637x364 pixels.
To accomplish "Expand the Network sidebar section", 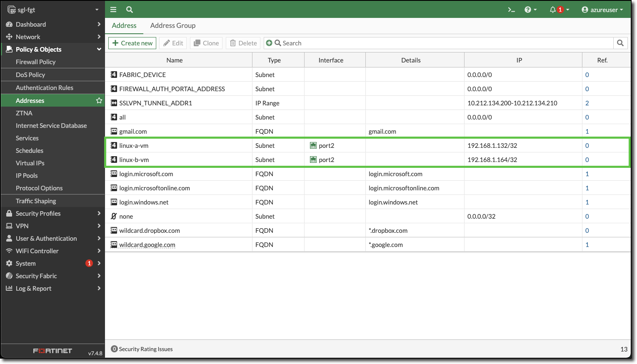I will [28, 37].
